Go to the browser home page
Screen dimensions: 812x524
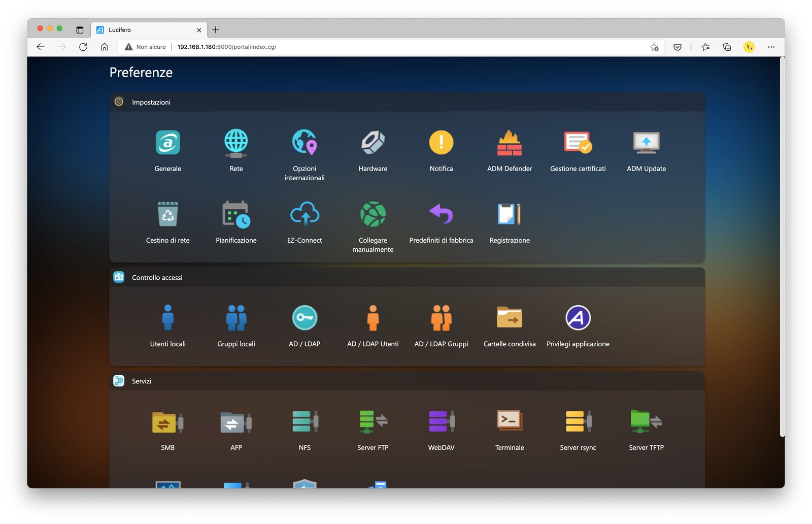click(105, 47)
